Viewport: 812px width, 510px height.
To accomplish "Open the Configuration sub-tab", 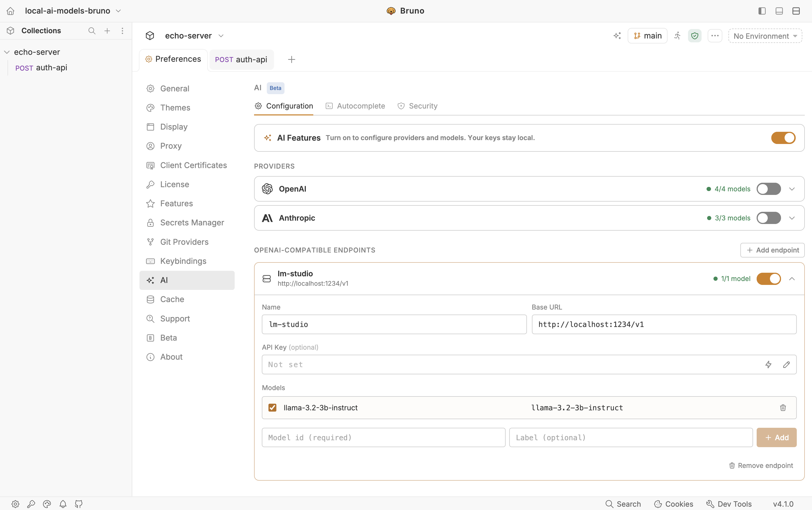I will coord(283,106).
